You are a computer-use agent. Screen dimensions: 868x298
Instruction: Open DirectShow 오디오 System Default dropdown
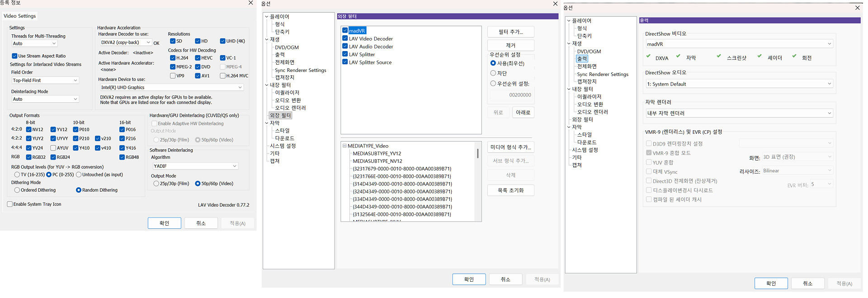click(x=739, y=84)
